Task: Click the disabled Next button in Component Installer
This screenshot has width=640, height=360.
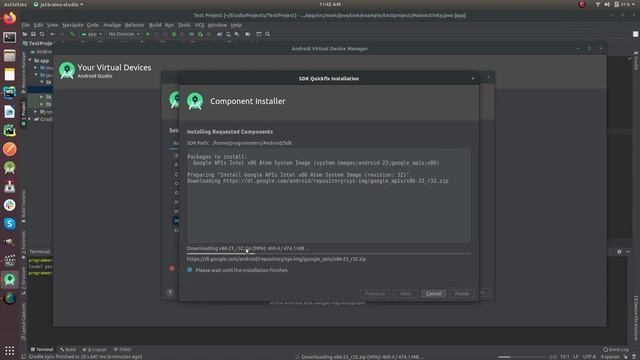Action: pyautogui.click(x=405, y=293)
